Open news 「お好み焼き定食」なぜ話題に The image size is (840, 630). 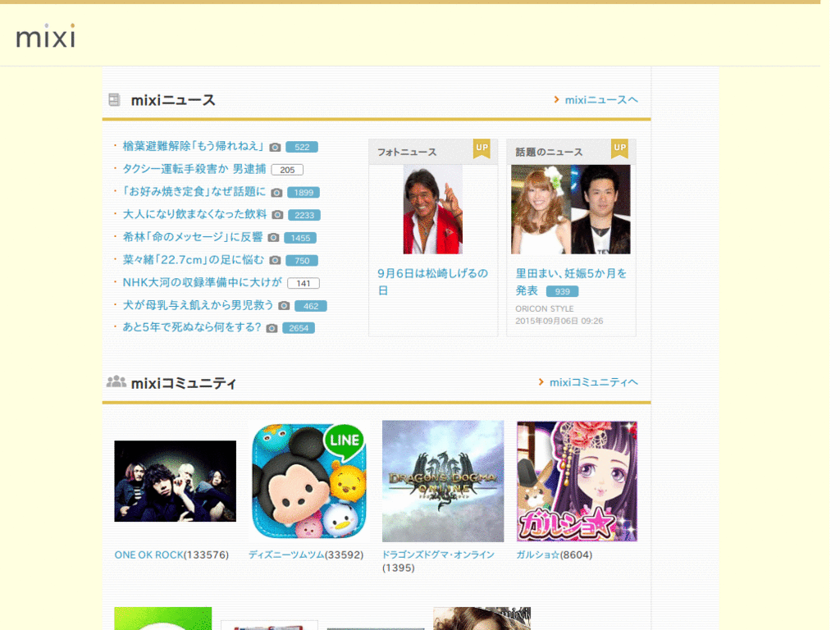tap(194, 192)
